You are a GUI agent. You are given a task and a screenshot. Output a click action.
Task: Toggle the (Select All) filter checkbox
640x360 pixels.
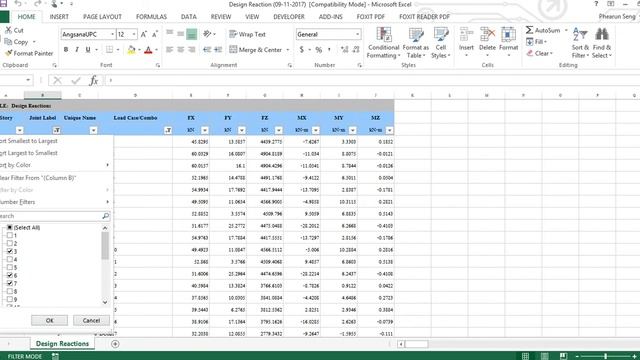[x=9, y=227]
